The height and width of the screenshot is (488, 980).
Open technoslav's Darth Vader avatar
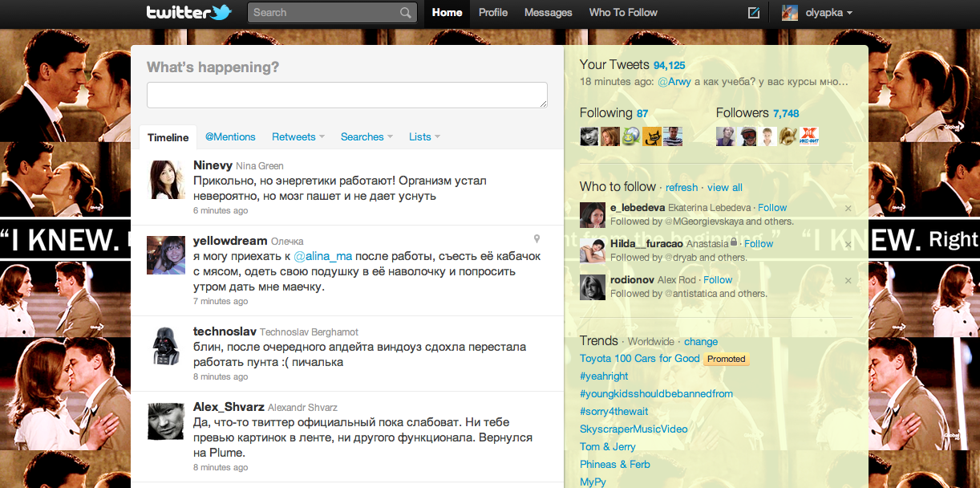(166, 346)
